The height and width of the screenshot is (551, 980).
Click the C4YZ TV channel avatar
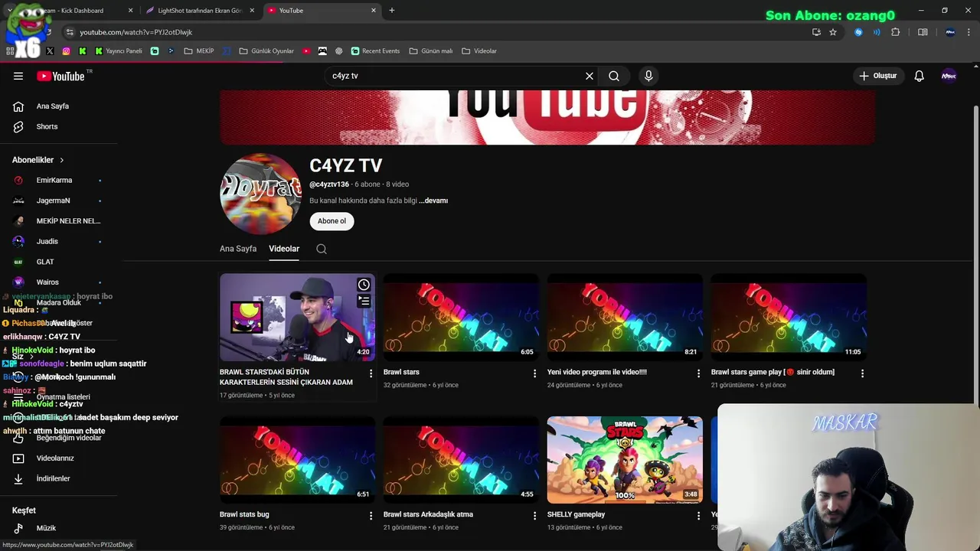pos(260,194)
